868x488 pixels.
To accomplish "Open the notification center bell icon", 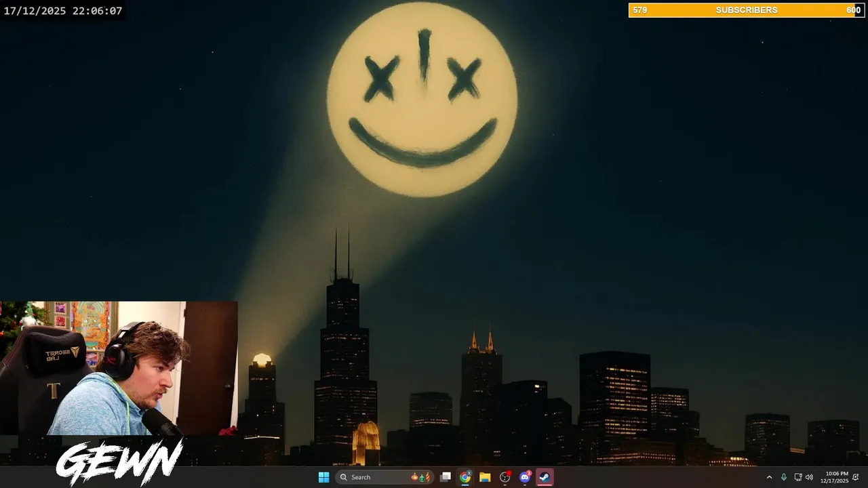I will (856, 477).
